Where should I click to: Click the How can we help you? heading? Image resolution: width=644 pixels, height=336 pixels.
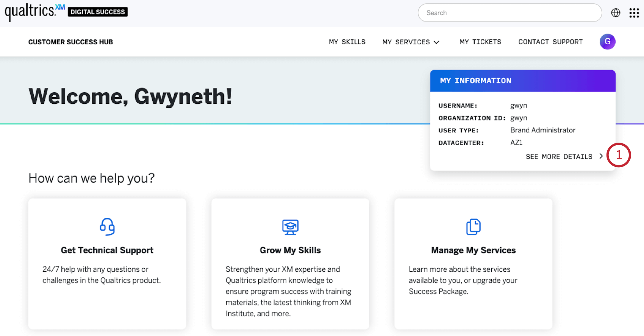(92, 178)
